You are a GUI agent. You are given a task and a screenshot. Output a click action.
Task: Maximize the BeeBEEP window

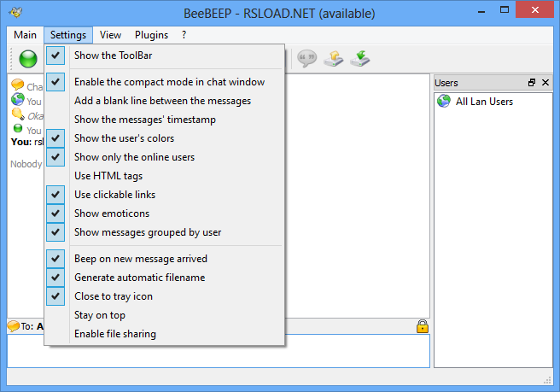coord(505,10)
